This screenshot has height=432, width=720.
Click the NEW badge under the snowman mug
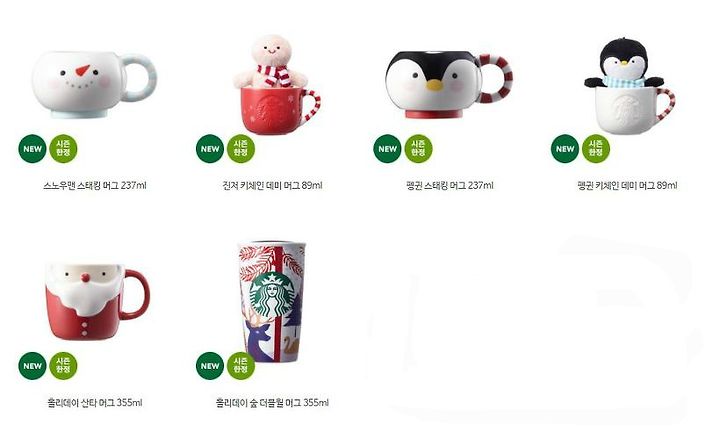coord(33,149)
